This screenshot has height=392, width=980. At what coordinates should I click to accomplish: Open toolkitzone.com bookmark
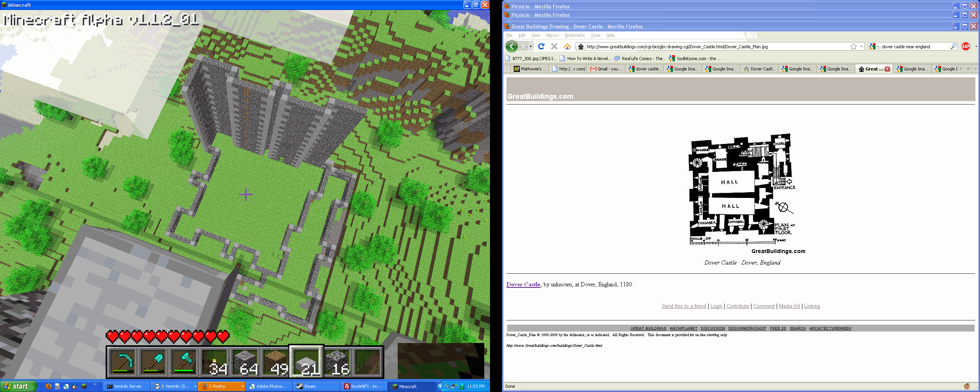pos(695,59)
